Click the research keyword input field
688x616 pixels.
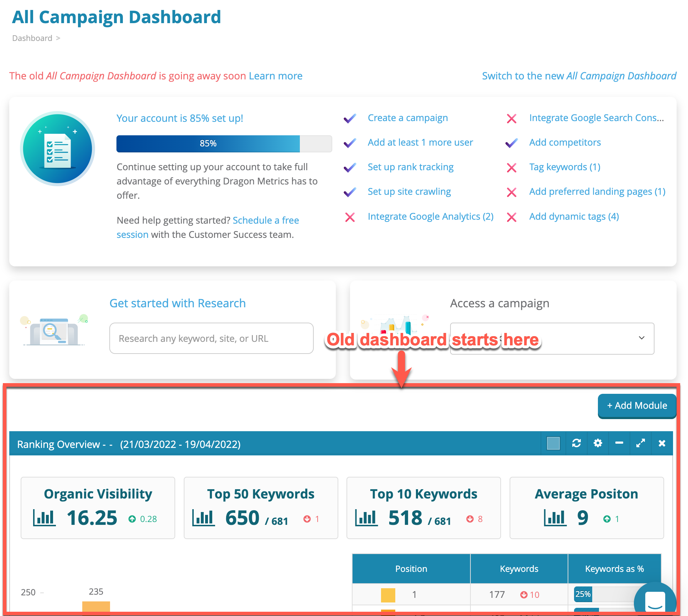tap(211, 338)
